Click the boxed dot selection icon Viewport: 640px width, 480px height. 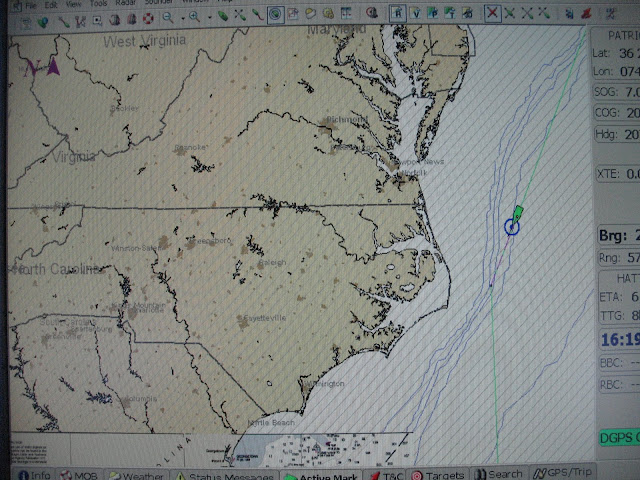(98, 20)
